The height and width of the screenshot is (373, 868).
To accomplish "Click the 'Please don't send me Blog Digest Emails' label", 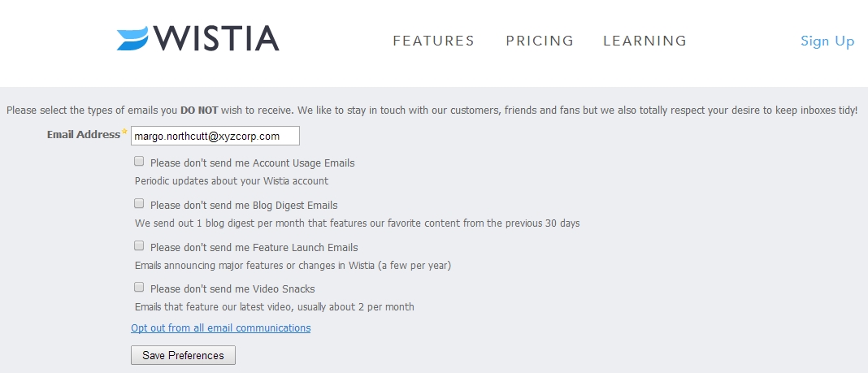I will (x=244, y=206).
